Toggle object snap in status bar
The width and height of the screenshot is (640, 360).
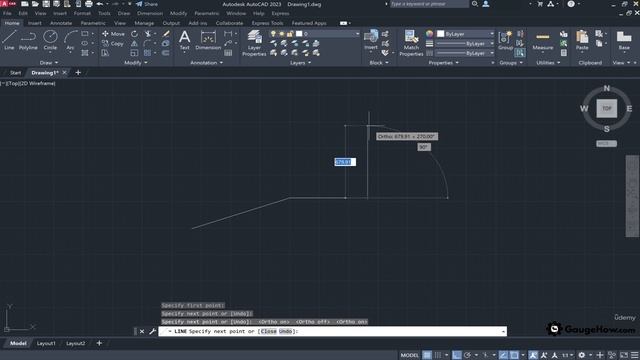pyautogui.click(x=514, y=355)
